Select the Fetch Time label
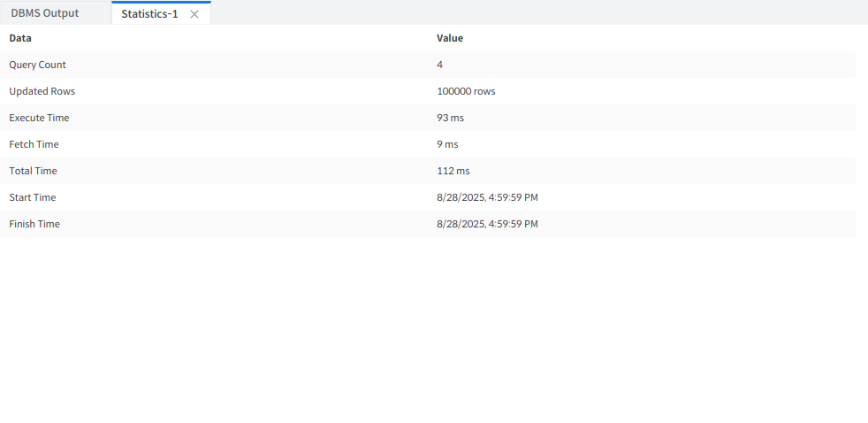This screenshot has width=868, height=423. coord(34,144)
